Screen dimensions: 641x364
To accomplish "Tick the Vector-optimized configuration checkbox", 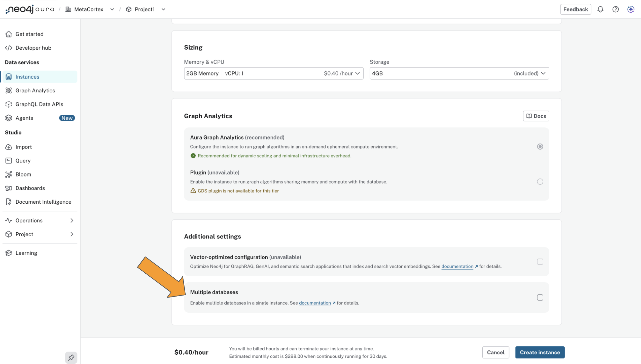I will pyautogui.click(x=540, y=262).
